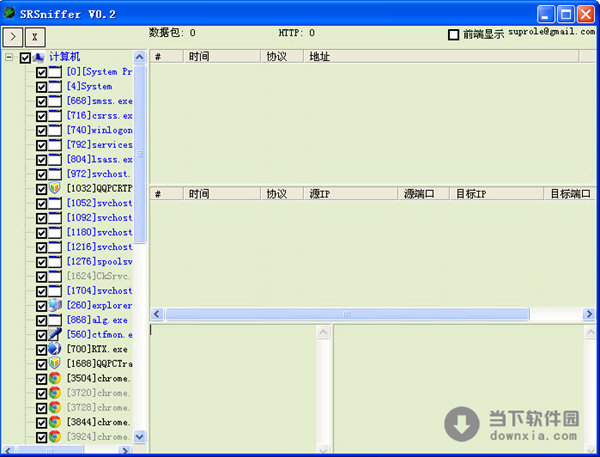
Task: Click the Chrome icon of [3844]chrome
Action: click(55, 422)
